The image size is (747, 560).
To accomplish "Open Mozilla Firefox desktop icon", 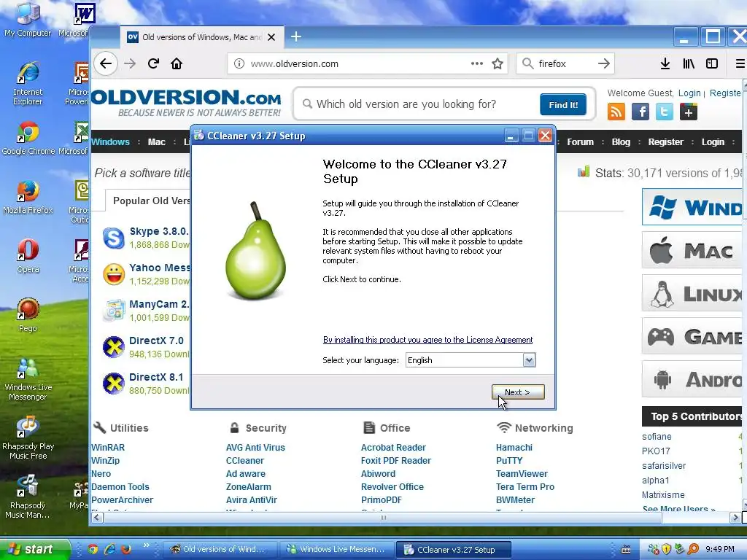I will pyautogui.click(x=28, y=197).
